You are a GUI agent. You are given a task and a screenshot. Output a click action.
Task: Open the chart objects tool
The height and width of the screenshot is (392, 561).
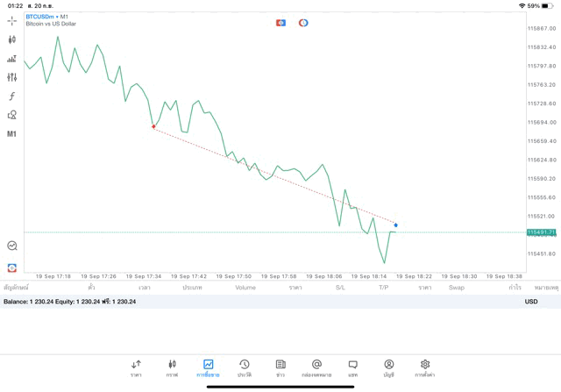[x=12, y=115]
